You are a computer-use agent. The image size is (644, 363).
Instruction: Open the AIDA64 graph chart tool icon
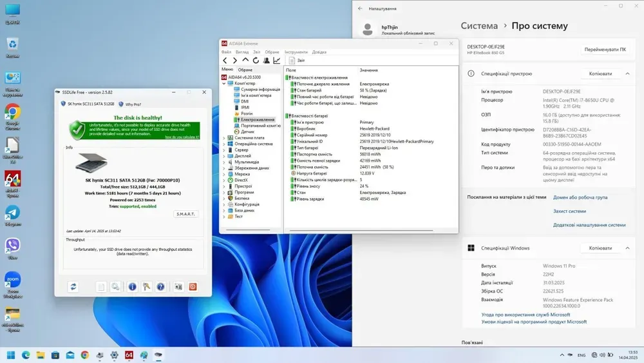[x=277, y=61]
